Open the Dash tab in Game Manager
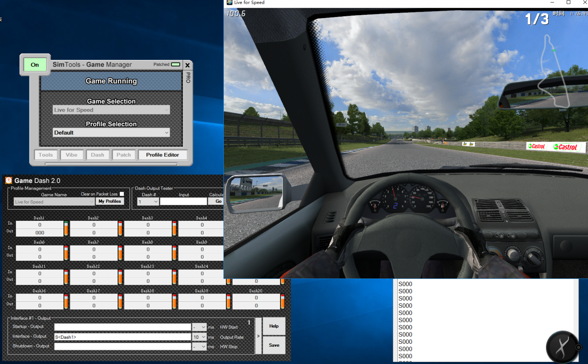 [98, 155]
